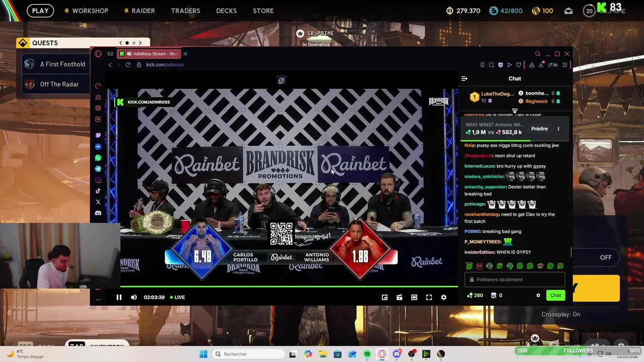
Task: Go to previous quests page arrow
Action: (x=120, y=43)
